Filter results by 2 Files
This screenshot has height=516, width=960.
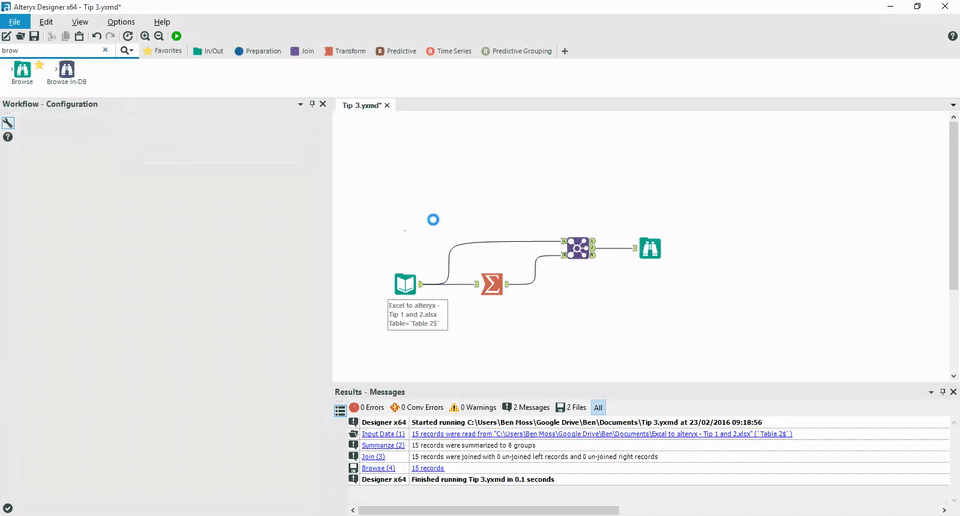pos(571,407)
